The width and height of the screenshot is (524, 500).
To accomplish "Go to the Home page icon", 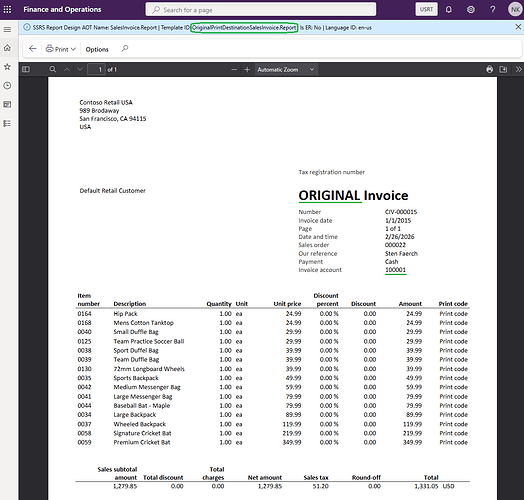I will [7, 48].
